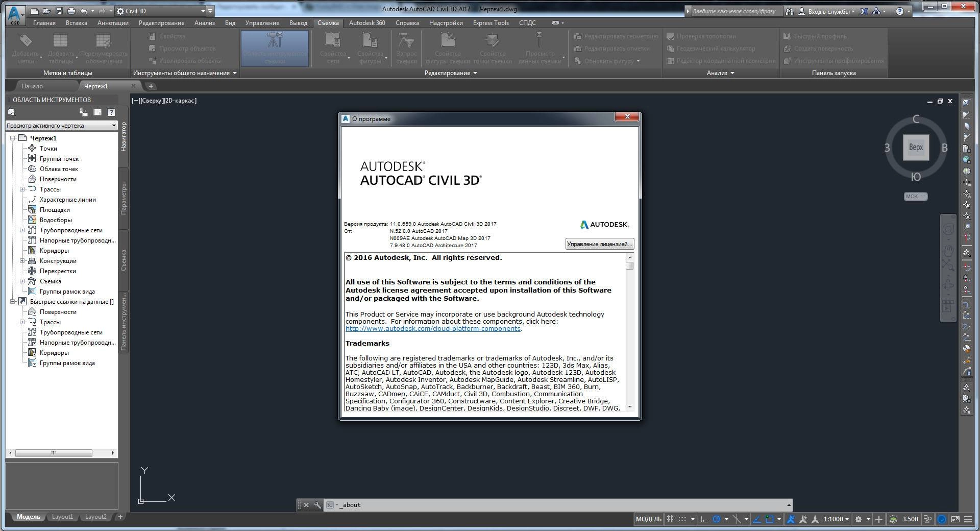The height and width of the screenshot is (531, 980).
Task: Switch to the Layout2 tab
Action: point(95,517)
